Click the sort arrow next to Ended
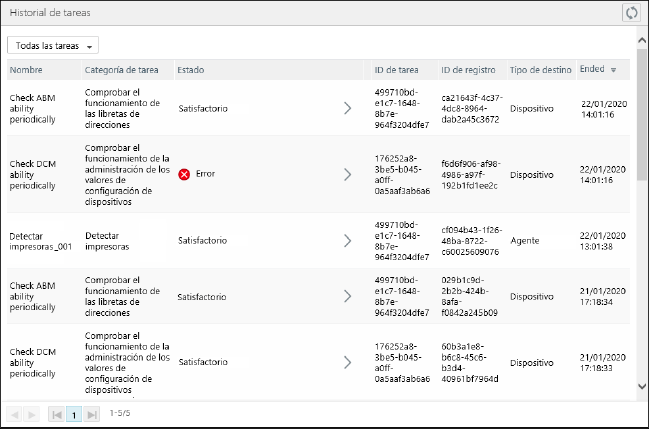Screen dimensions: 649x429 [613, 70]
